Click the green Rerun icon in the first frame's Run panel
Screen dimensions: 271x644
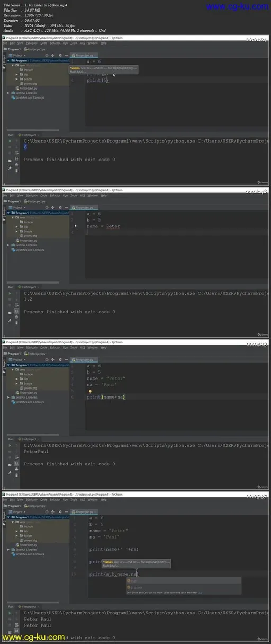pyautogui.click(x=10, y=142)
